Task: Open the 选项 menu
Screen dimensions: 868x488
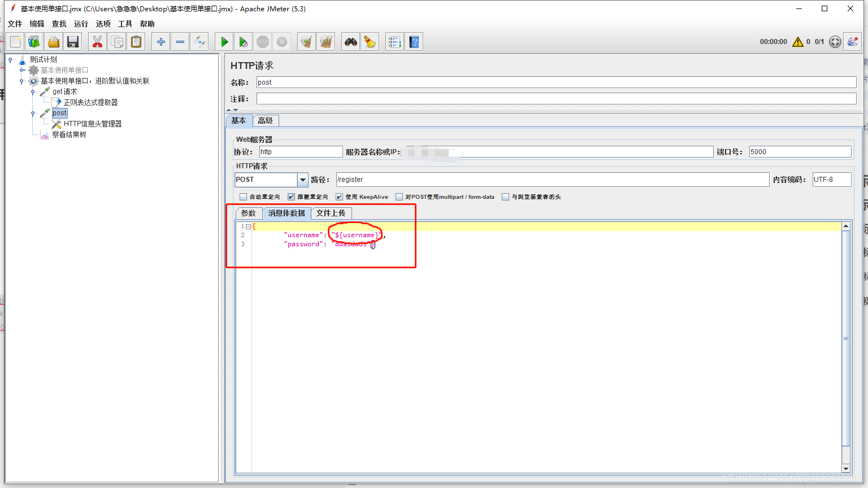Action: pyautogui.click(x=103, y=24)
